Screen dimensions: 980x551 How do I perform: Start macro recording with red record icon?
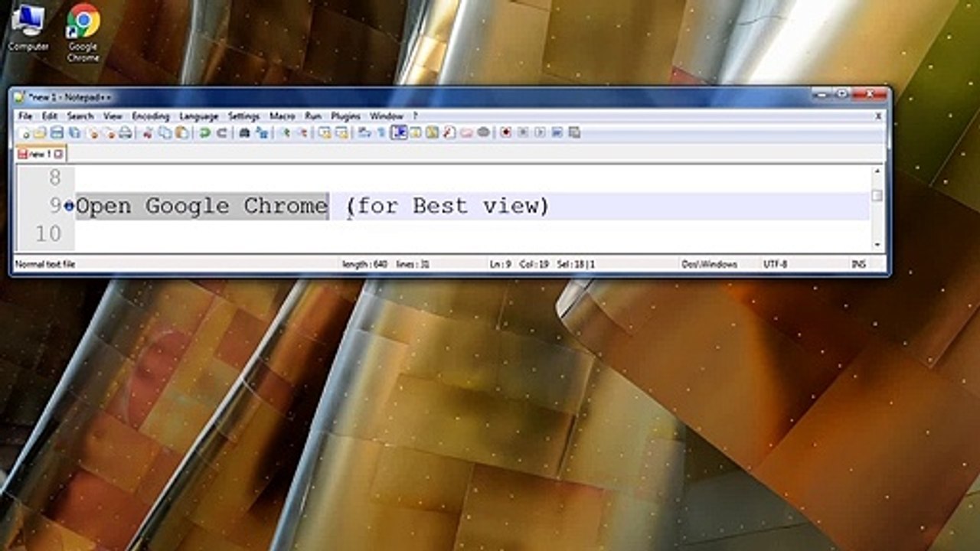click(506, 132)
